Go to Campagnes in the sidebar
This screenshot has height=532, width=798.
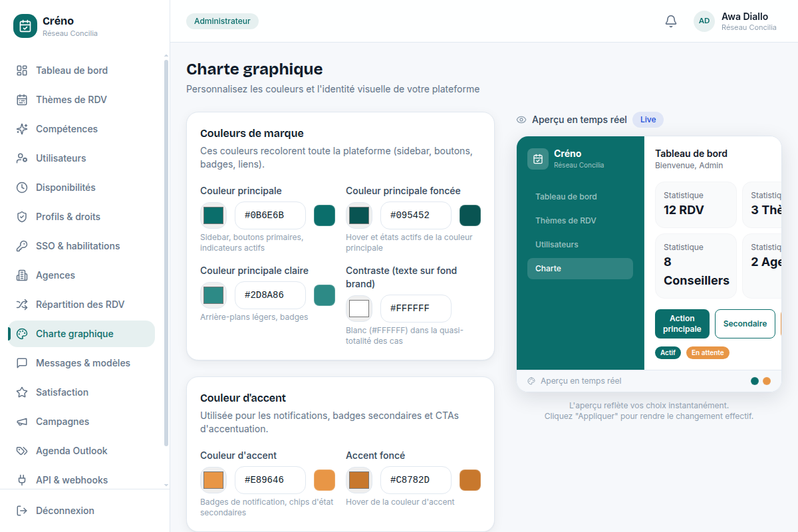tap(81, 422)
